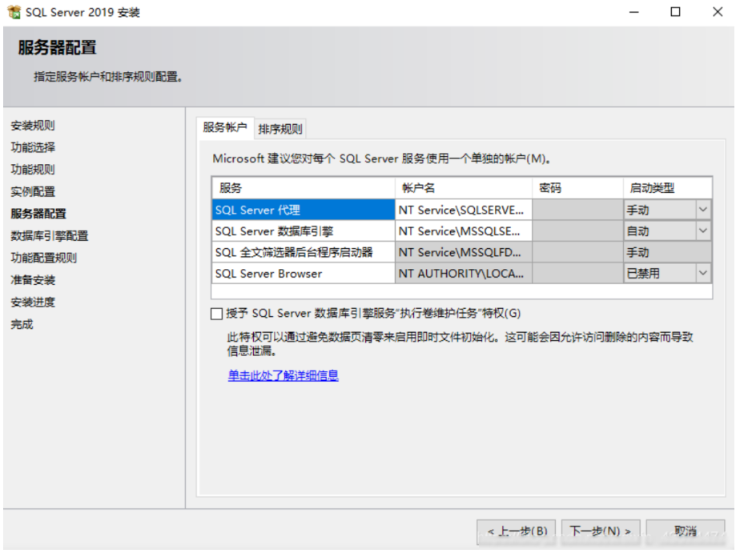Click the 单击此处了解详细信息 link

pos(283,375)
